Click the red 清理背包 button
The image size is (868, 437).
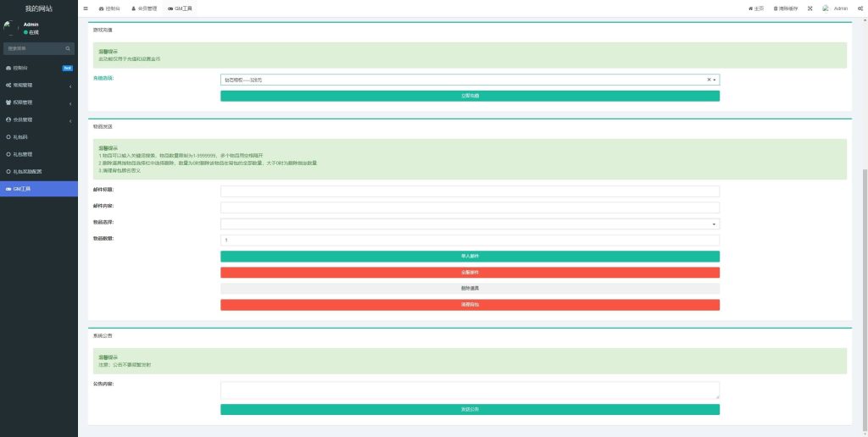470,304
